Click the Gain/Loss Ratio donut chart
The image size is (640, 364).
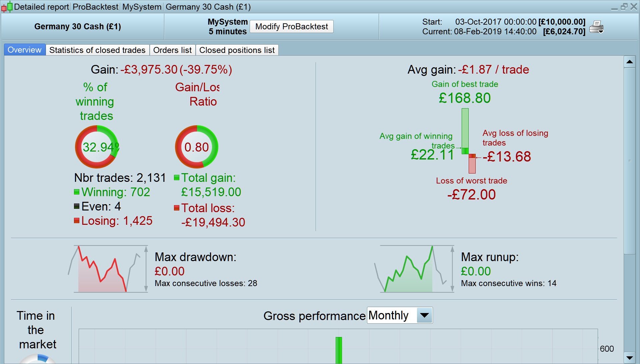[197, 147]
